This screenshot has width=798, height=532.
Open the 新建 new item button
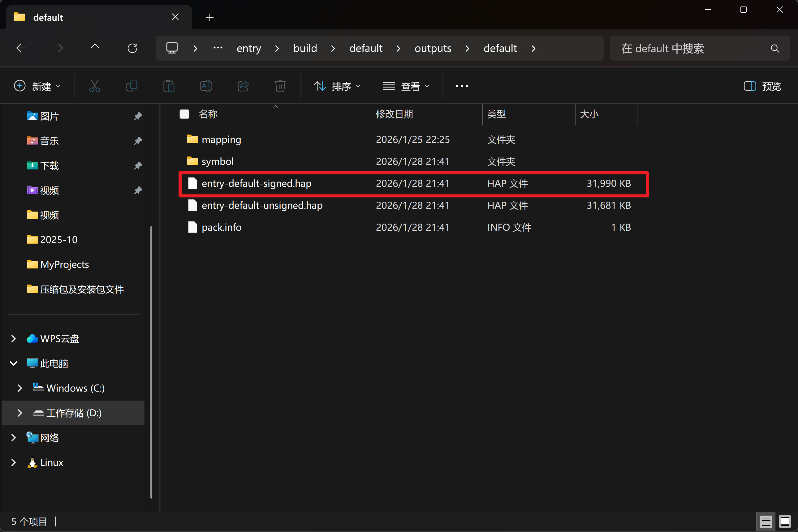pyautogui.click(x=37, y=86)
